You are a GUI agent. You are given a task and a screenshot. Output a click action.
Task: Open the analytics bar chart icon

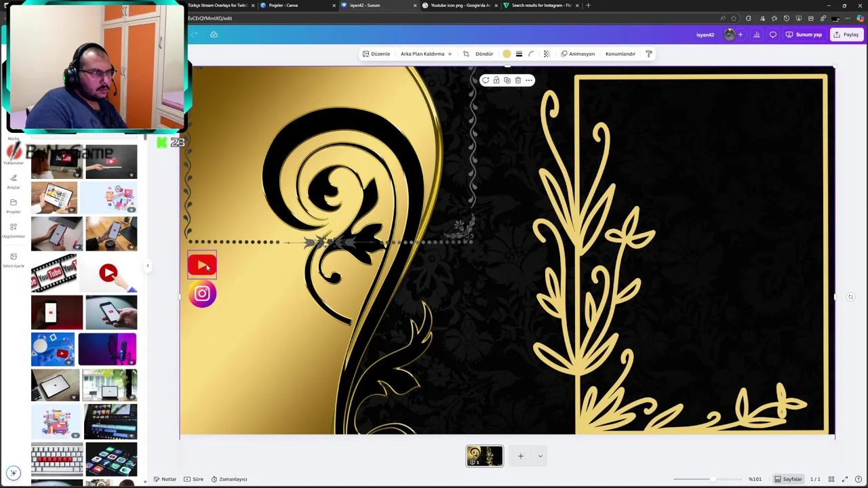point(757,35)
